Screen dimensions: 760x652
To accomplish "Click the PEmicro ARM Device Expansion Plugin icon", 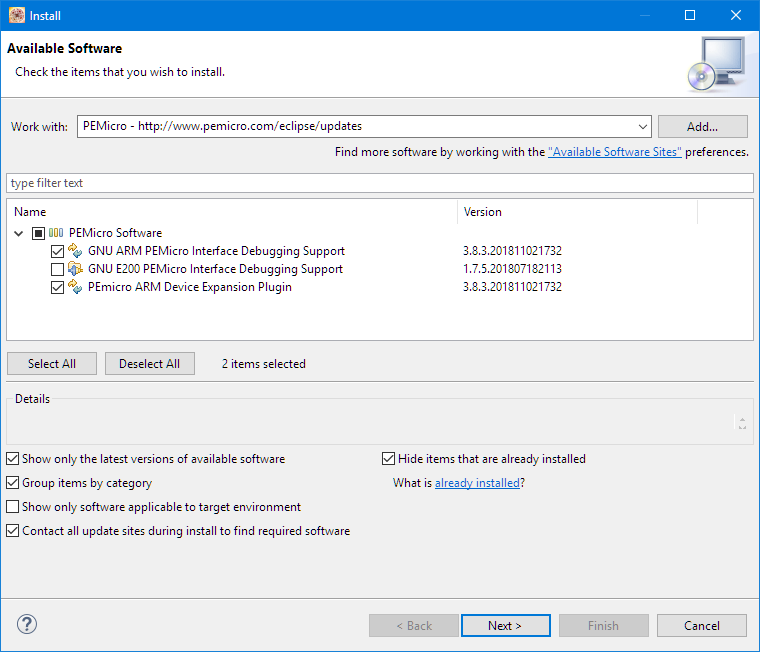I will [75, 286].
